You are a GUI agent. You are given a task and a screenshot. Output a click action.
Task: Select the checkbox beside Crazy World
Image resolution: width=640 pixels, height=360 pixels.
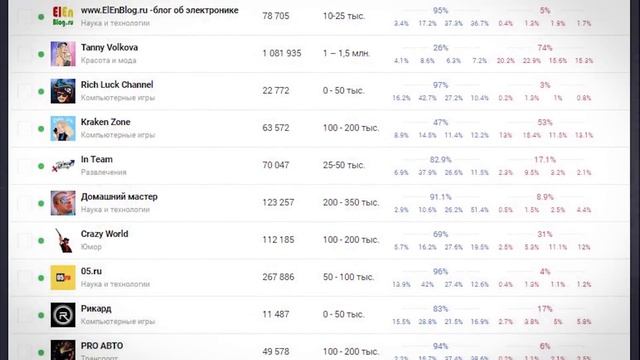24,240
